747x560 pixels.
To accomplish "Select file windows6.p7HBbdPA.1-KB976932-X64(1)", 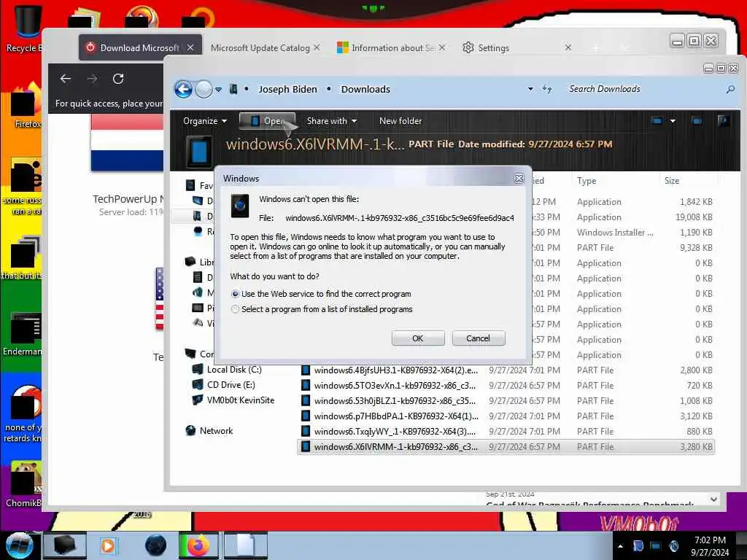I will coord(506,416).
